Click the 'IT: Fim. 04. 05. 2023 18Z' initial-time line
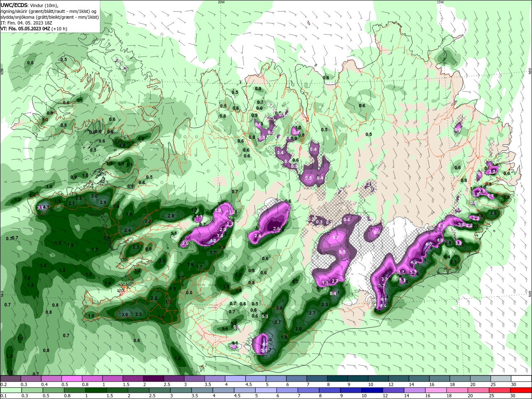 [26, 23]
